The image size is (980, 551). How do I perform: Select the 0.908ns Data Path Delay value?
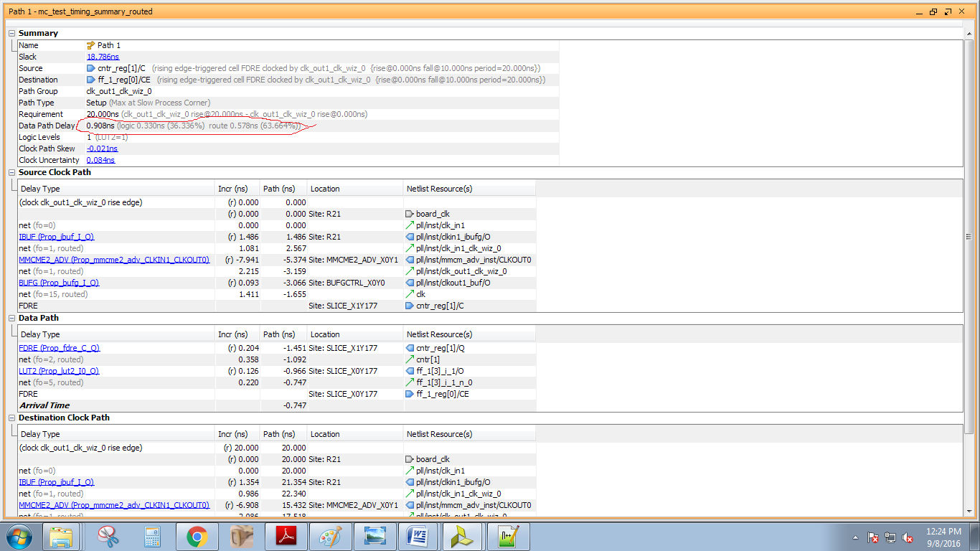coord(100,126)
